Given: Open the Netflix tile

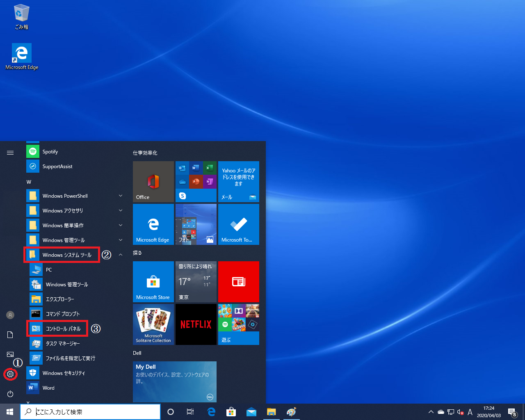Looking at the screenshot, I should point(196,324).
